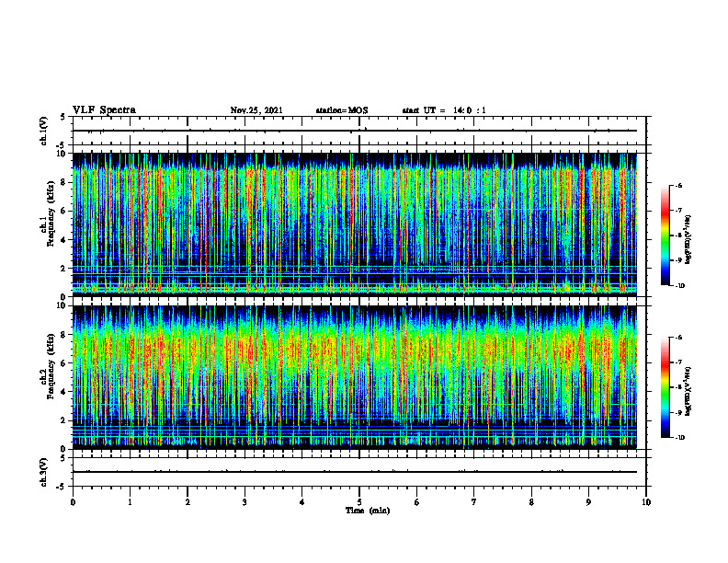Click the '4' kHz tick on ch.1 frequency axis
The width and height of the screenshot is (728, 563).
point(63,240)
